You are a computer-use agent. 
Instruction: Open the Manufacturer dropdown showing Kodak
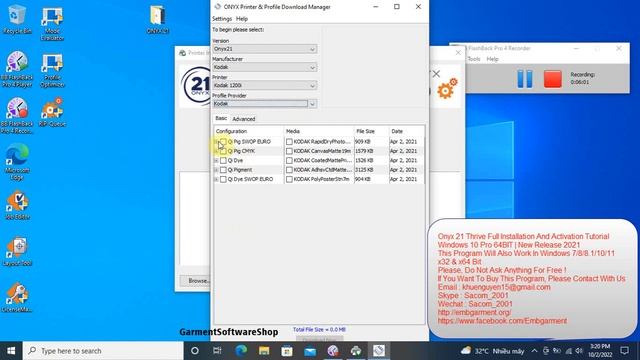coord(264,67)
